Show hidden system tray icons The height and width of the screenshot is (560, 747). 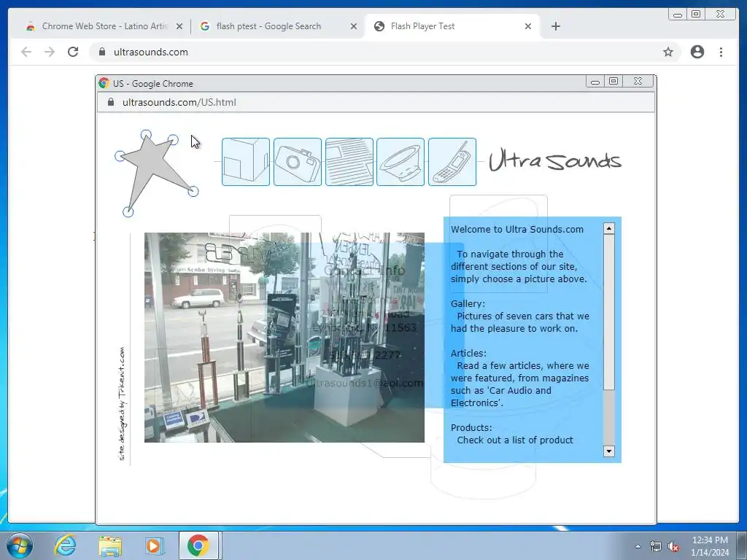638,546
